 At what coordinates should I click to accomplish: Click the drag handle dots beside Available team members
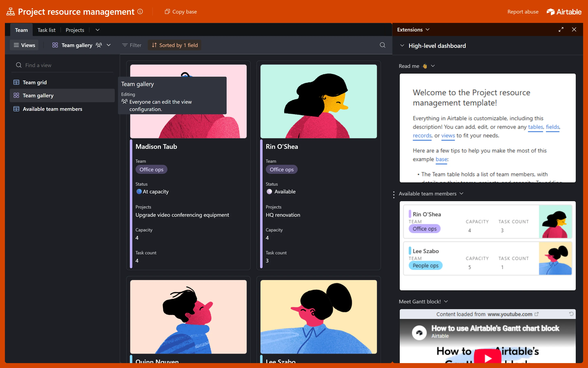394,195
